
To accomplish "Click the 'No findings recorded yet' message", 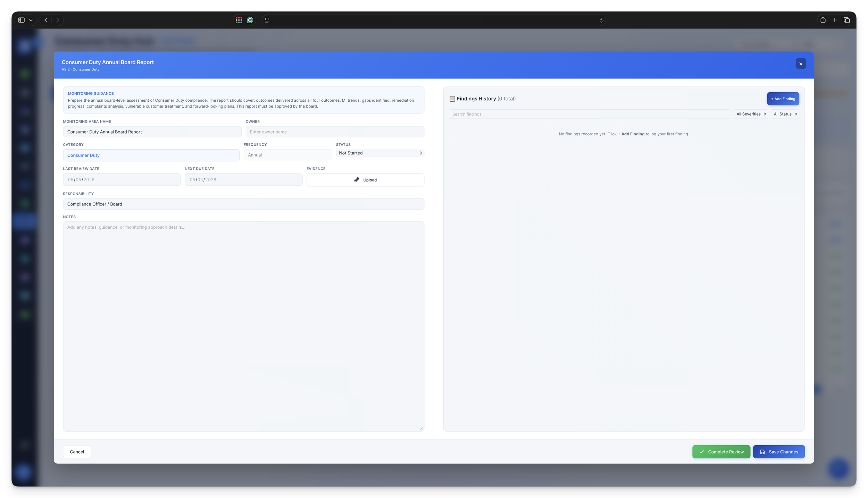I will [624, 134].
